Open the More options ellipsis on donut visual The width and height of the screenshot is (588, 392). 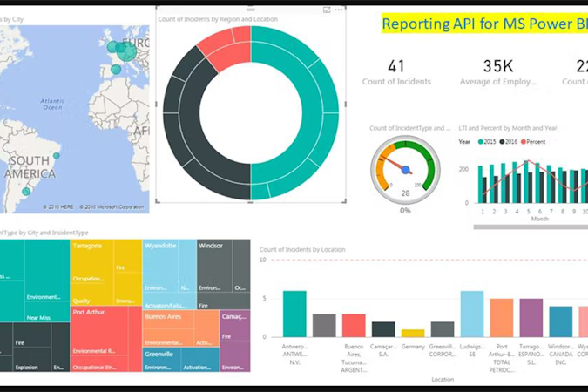pyautogui.click(x=339, y=10)
